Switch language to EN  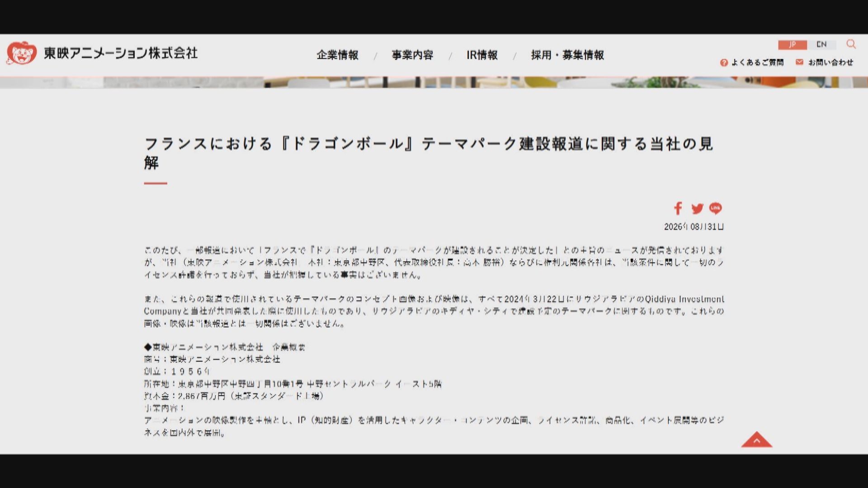(x=821, y=44)
